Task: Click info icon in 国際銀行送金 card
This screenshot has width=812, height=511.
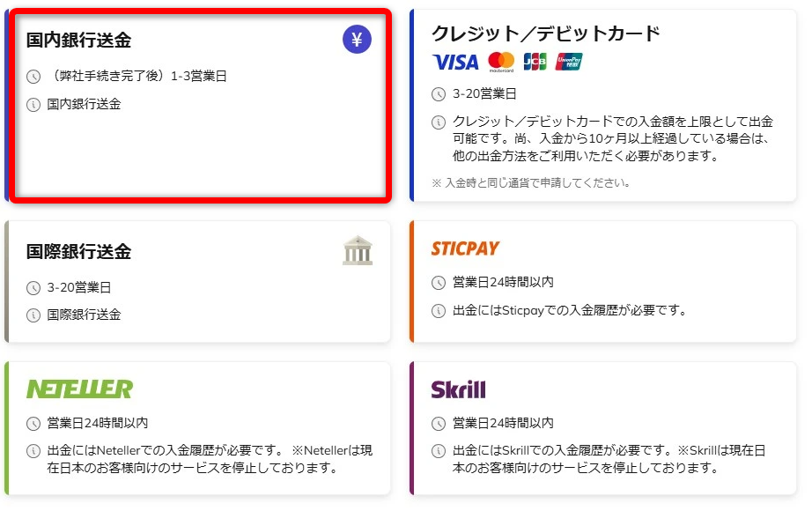Action: (33, 315)
